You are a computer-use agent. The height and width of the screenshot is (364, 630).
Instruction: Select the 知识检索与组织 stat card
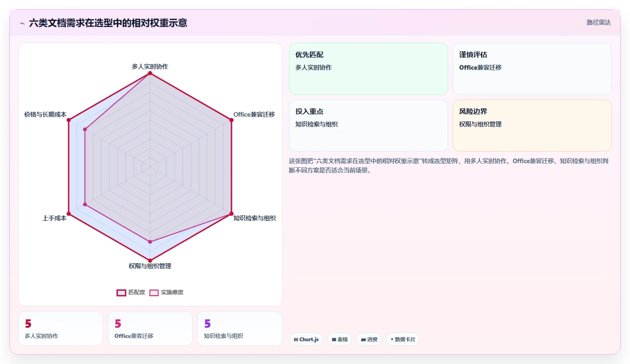click(x=240, y=328)
